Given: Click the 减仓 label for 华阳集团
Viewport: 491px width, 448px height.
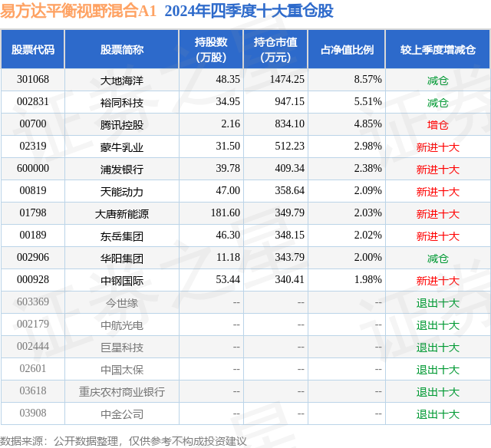Looking at the screenshot, I should coord(438,259).
